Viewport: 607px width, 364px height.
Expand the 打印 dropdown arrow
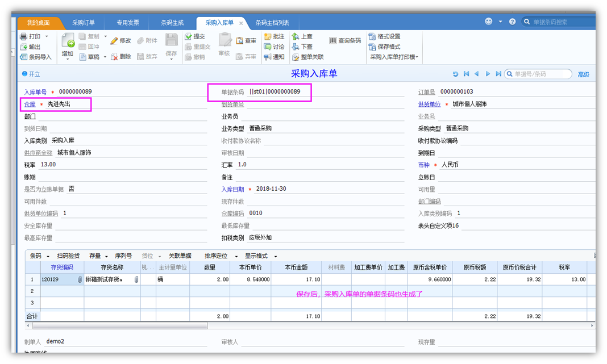coord(47,36)
